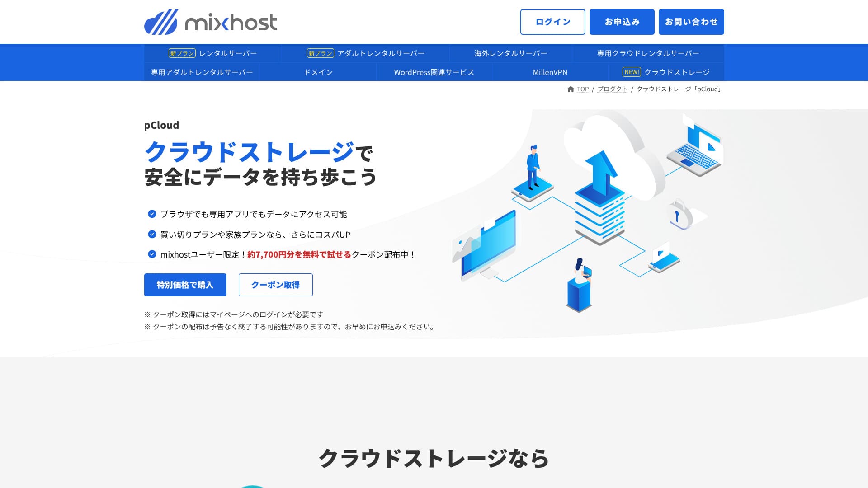
Task: Select 特別価格で購入 button
Action: click(185, 285)
